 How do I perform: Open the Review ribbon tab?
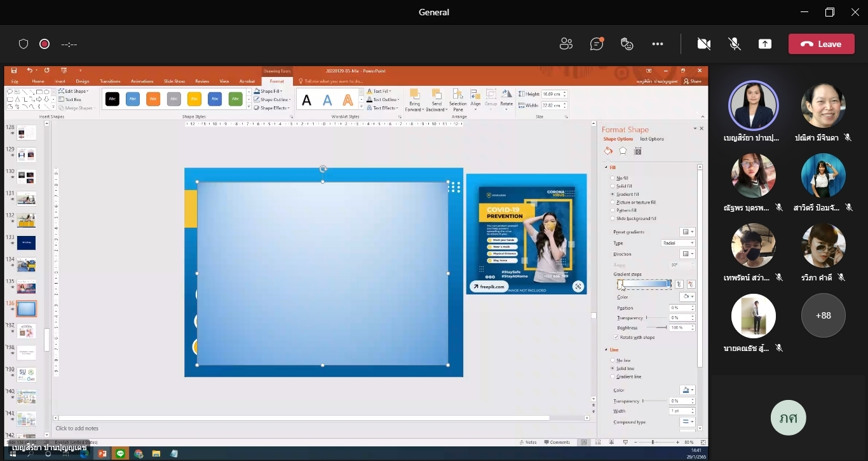point(202,81)
